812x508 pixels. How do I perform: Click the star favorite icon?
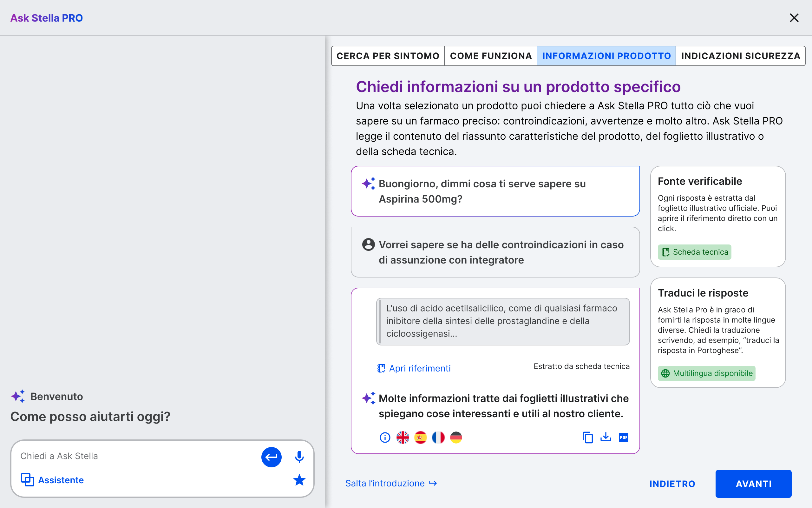pyautogui.click(x=299, y=480)
